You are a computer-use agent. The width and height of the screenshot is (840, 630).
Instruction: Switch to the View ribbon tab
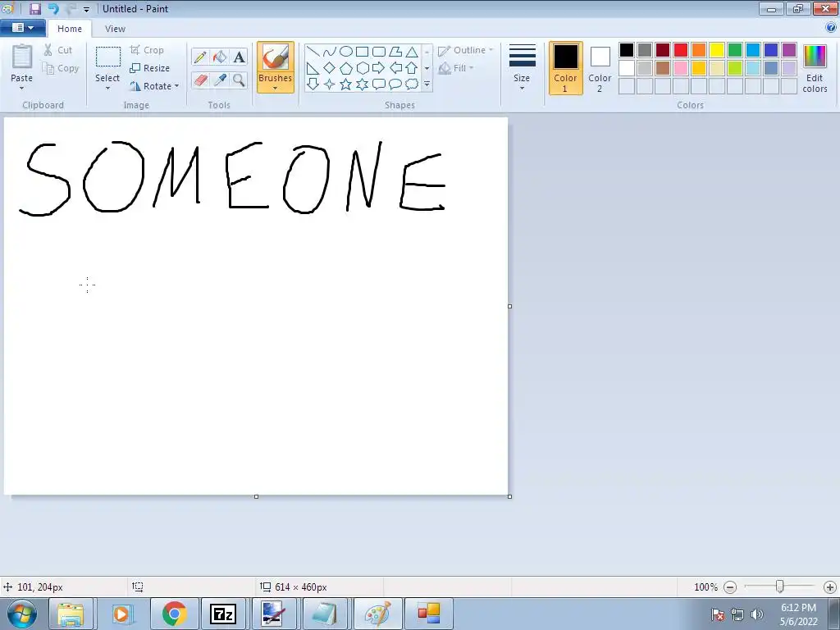[x=115, y=29]
